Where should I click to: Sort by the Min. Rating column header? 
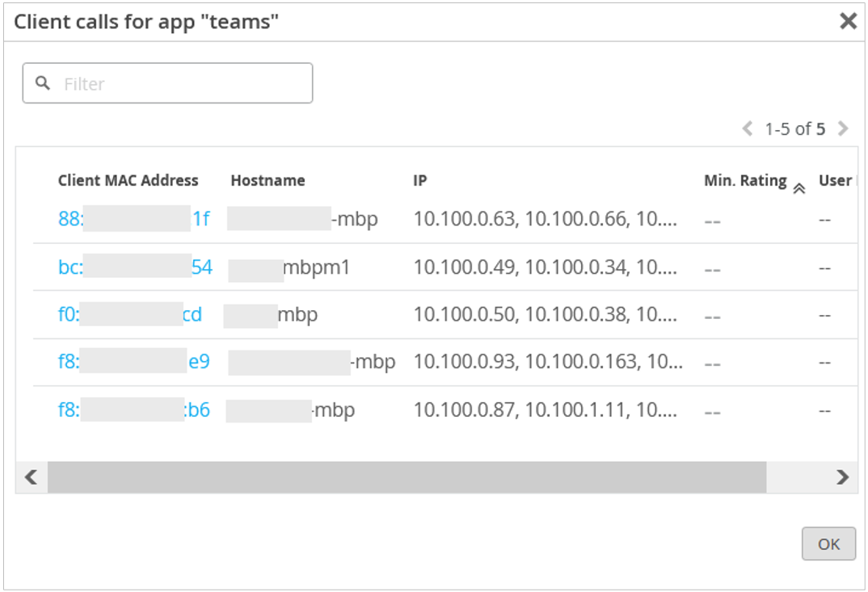(x=744, y=181)
